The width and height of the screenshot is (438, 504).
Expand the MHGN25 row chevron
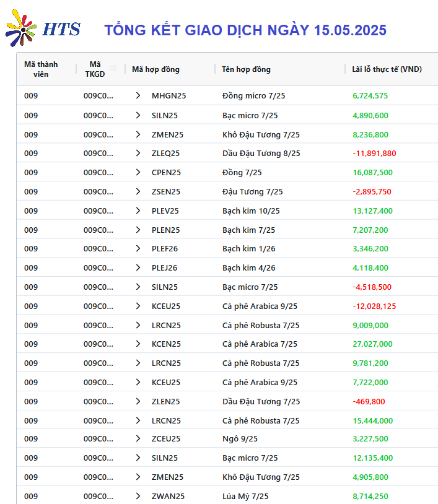click(138, 95)
